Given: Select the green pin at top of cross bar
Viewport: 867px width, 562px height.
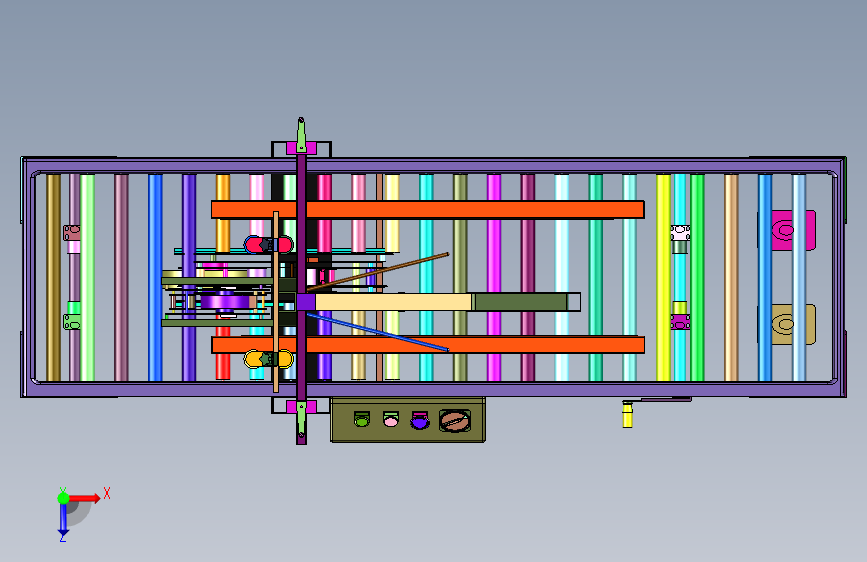Looking at the screenshot, I should 301,136.
